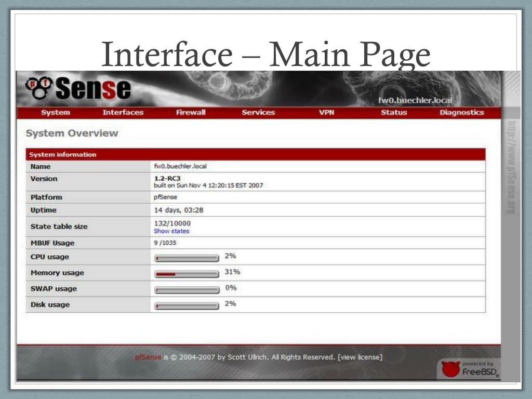This screenshot has height=399, width=532.
Task: Click the Uptime row label
Action: 44,210
